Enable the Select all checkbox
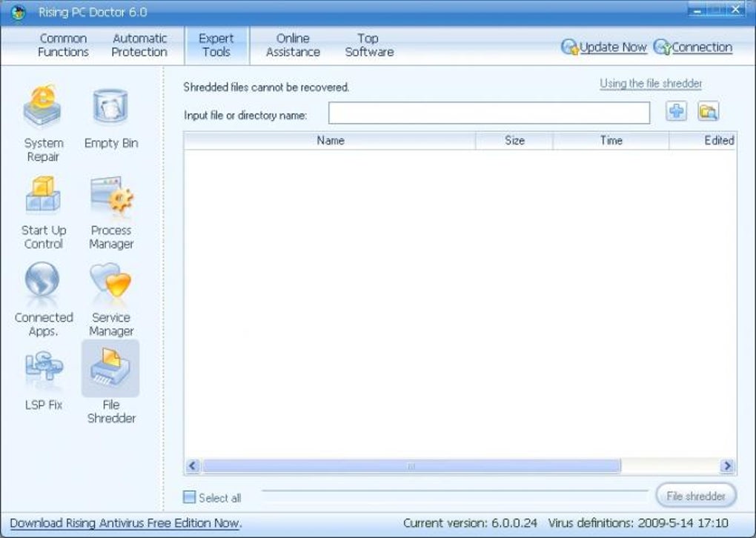Image resolution: width=756 pixels, height=538 pixels. pyautogui.click(x=189, y=497)
